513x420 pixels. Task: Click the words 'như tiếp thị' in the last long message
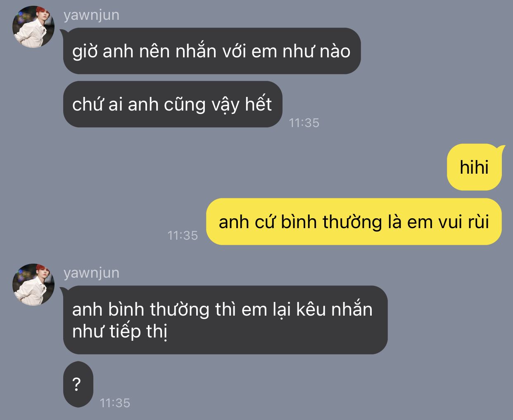click(120, 332)
